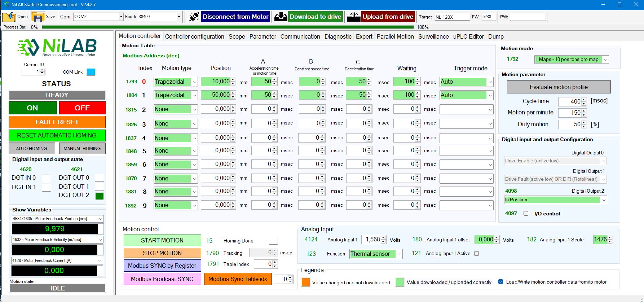Click the Open folder icon

click(9, 17)
